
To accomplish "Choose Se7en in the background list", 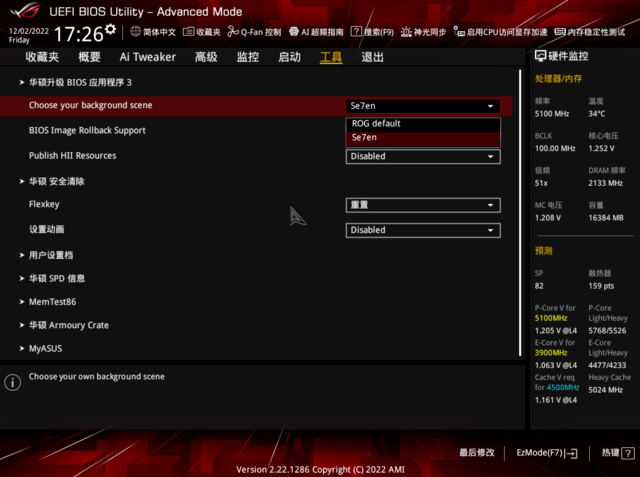I will click(365, 137).
